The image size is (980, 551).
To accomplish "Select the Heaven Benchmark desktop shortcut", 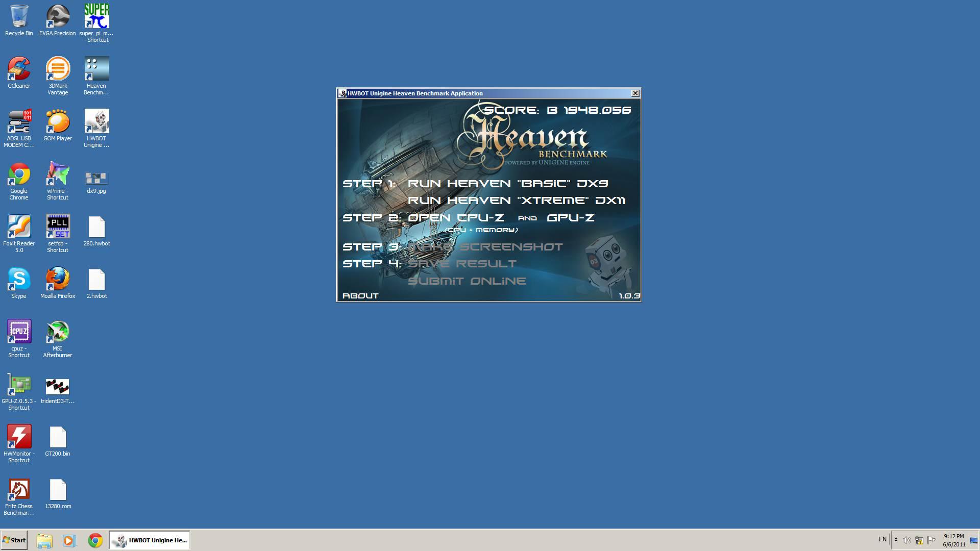I will point(96,76).
